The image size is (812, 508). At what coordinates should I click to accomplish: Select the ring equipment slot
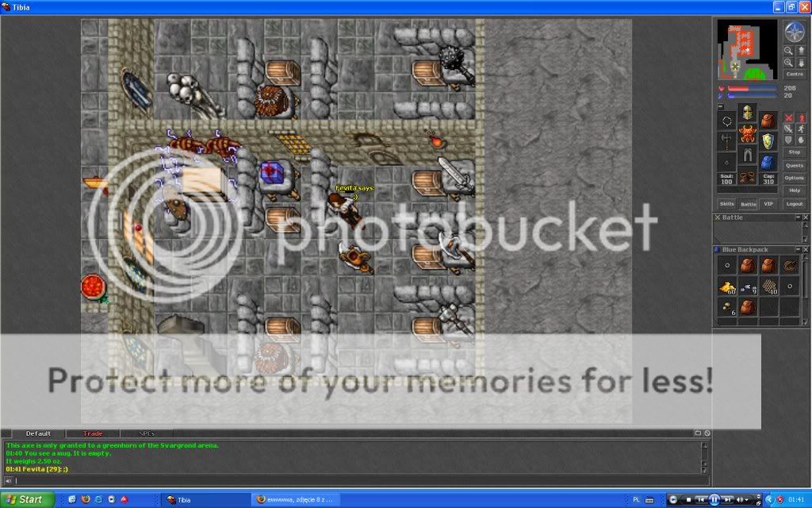point(727,162)
